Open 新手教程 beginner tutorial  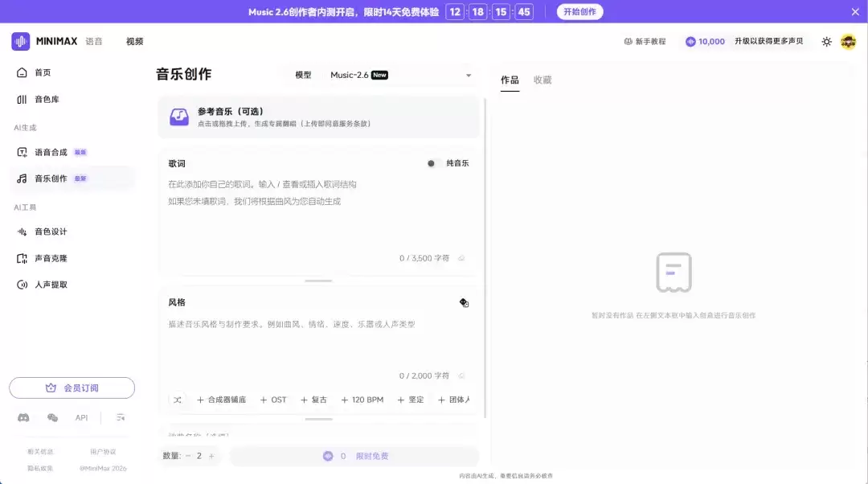click(645, 42)
